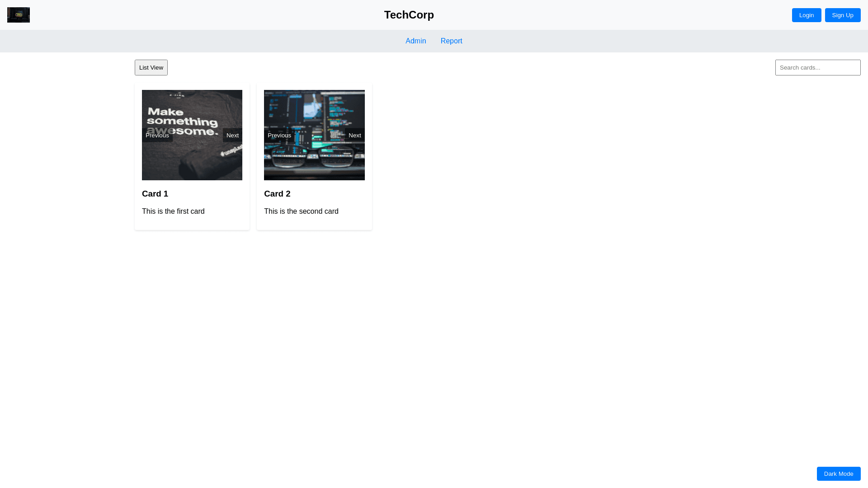Viewport: 868px width, 488px height.
Task: Click blank area of Card 2 below description
Action: pyautogui.click(x=314, y=224)
